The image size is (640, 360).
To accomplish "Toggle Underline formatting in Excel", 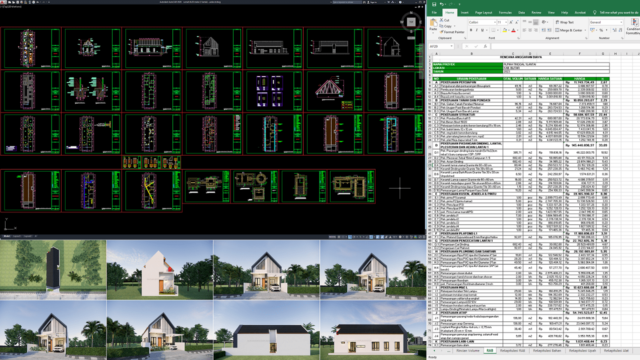I will point(482,30).
